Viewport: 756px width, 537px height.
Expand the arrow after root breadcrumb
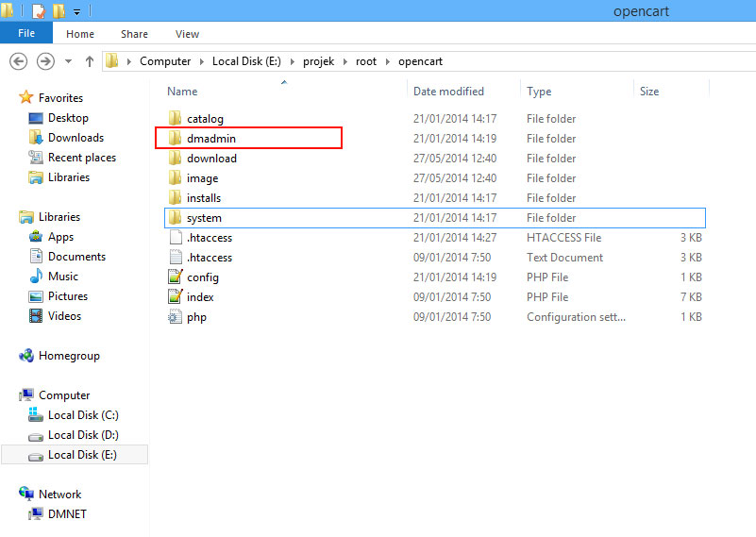(388, 61)
